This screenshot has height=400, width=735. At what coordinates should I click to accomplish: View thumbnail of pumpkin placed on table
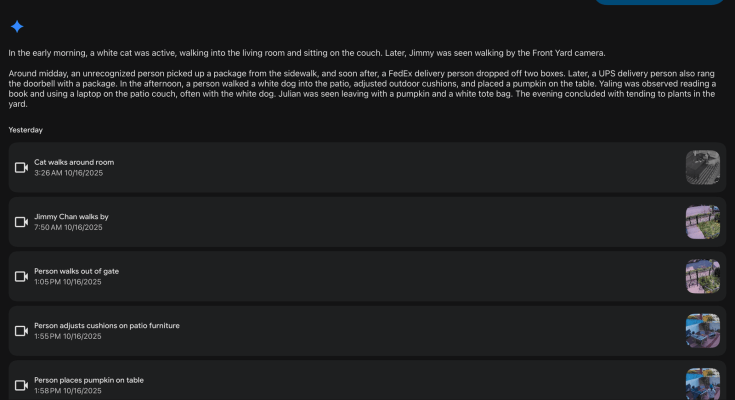(702, 384)
